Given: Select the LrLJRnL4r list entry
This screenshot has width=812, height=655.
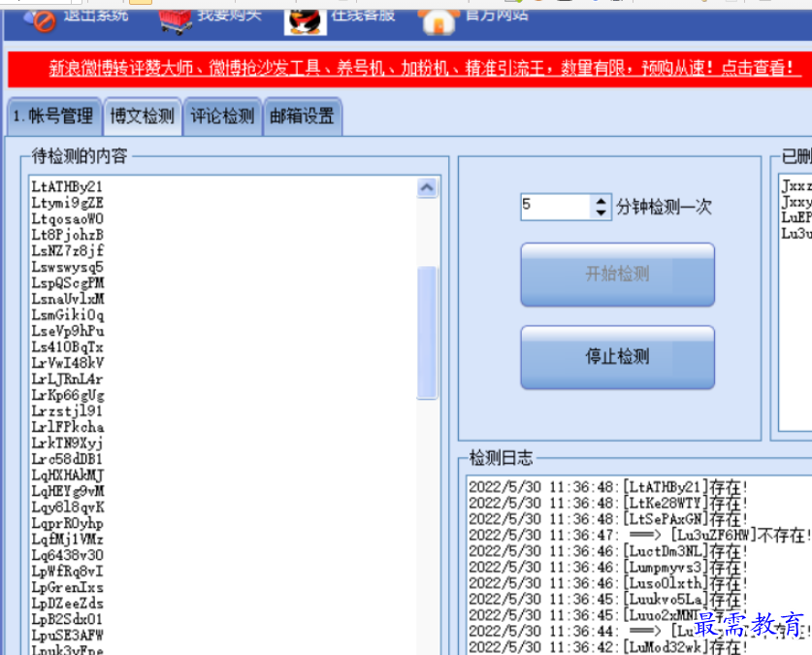Looking at the screenshot, I should point(67,379).
